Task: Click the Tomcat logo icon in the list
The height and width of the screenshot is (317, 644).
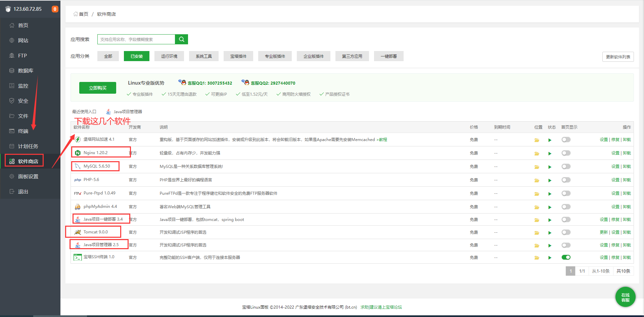Action: click(x=78, y=232)
